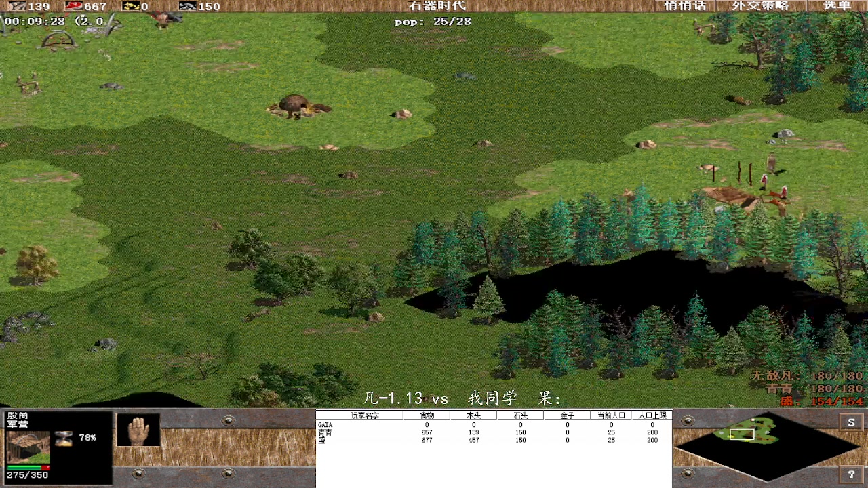Viewport: 868px width, 488px height.
Task: Click the 无敌凡 180/180 score line
Action: (807, 376)
